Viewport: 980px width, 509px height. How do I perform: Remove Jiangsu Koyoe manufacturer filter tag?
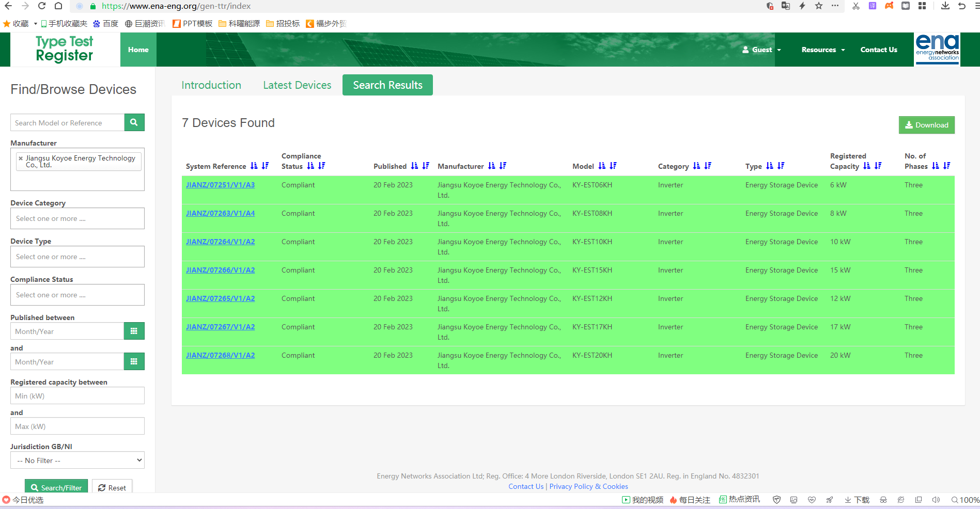point(21,158)
